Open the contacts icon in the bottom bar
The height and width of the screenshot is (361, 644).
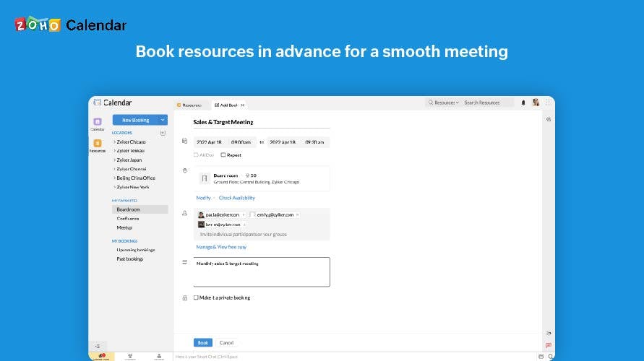(159, 357)
